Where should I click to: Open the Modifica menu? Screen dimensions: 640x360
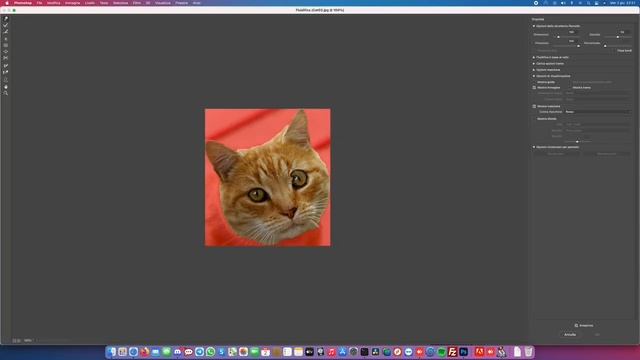click(x=53, y=3)
